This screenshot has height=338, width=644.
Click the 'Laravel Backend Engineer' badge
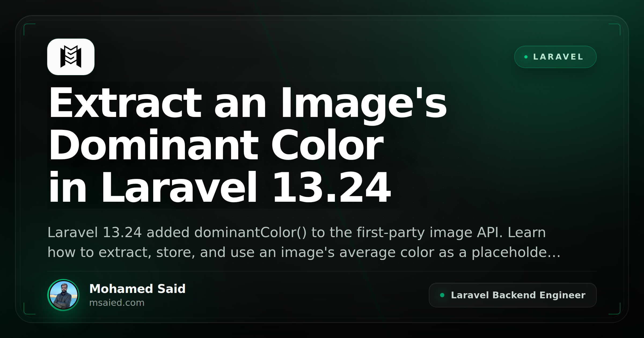point(513,295)
